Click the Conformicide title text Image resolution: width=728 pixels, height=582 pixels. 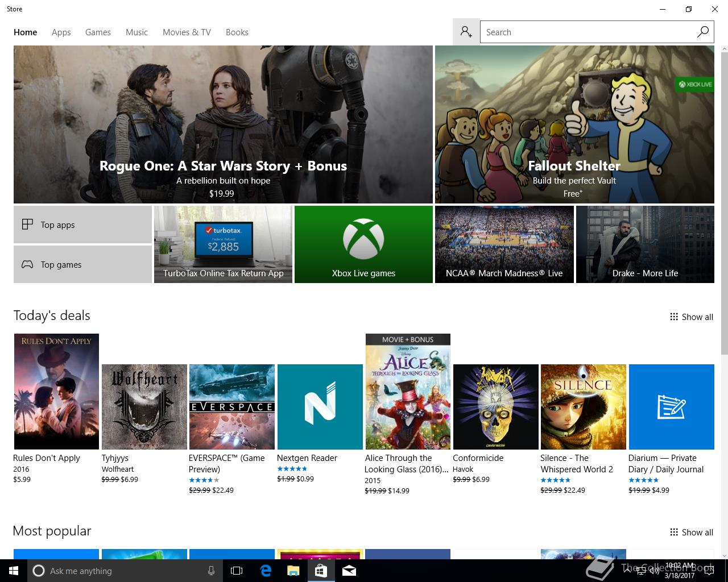coord(478,458)
